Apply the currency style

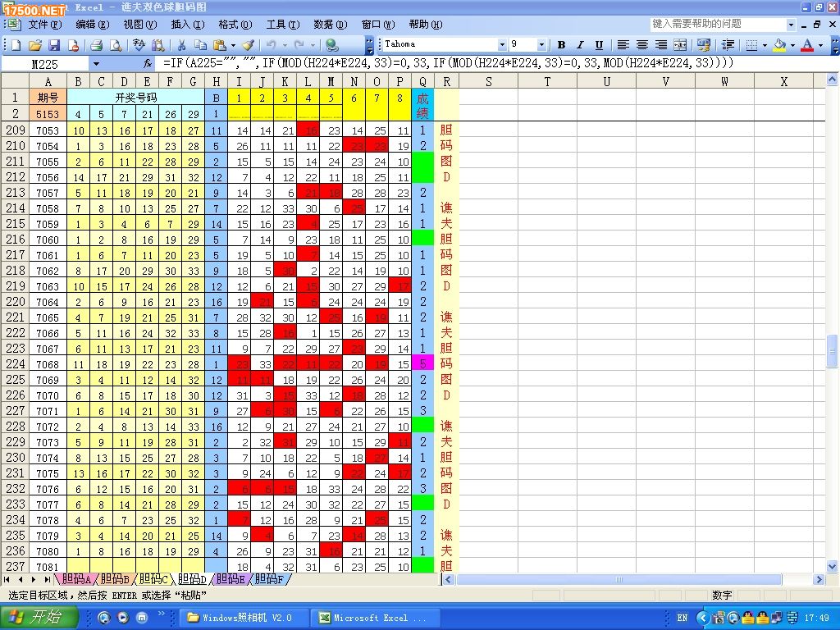(x=704, y=45)
